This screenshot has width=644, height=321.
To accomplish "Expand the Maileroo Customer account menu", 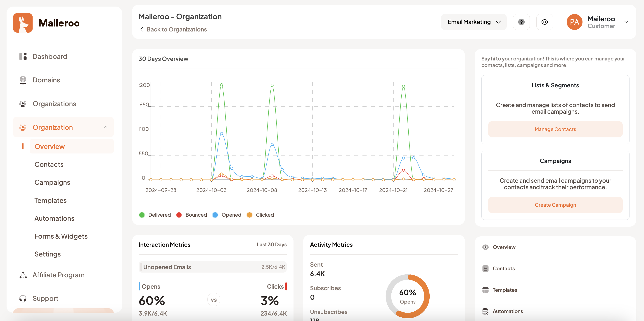I will pyautogui.click(x=626, y=22).
